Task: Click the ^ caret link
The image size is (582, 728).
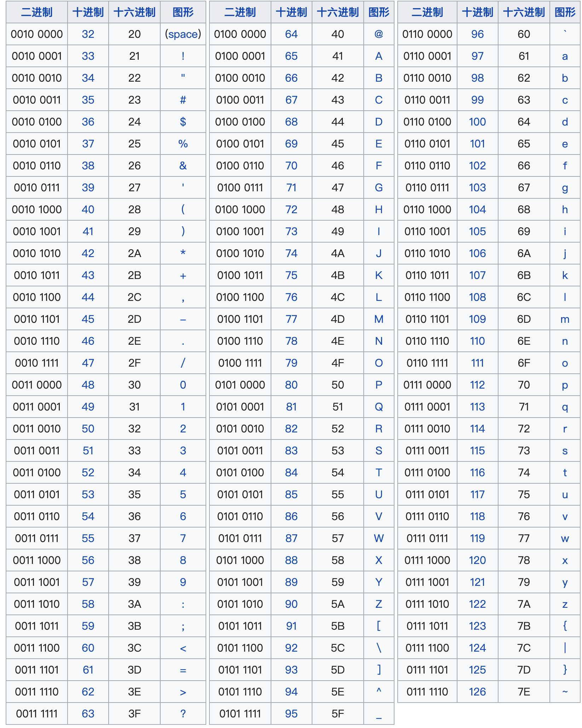Action: point(379,691)
